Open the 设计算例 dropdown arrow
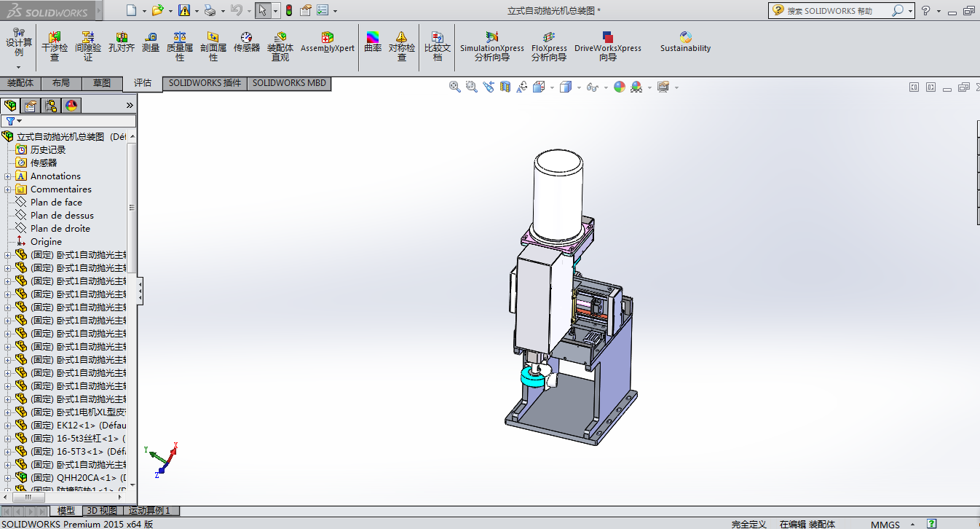Screen dimensions: 980x529 click(19, 66)
